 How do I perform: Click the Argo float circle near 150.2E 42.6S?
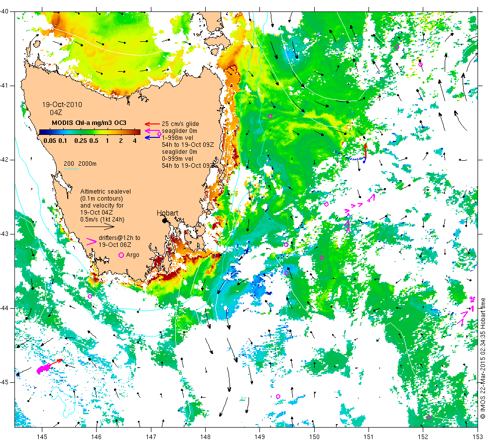click(326, 205)
